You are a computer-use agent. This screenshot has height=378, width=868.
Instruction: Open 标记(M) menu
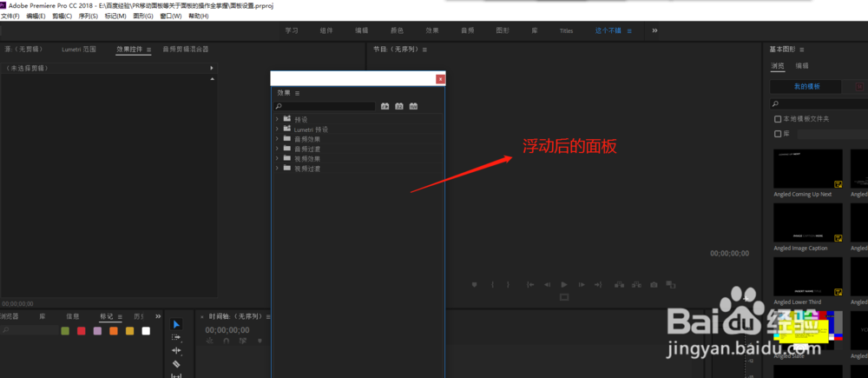coord(115,16)
